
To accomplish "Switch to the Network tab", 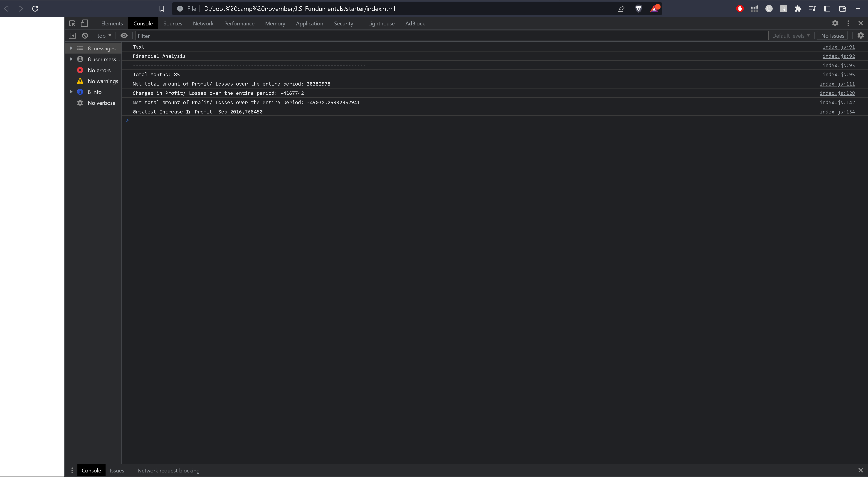I will coord(203,23).
